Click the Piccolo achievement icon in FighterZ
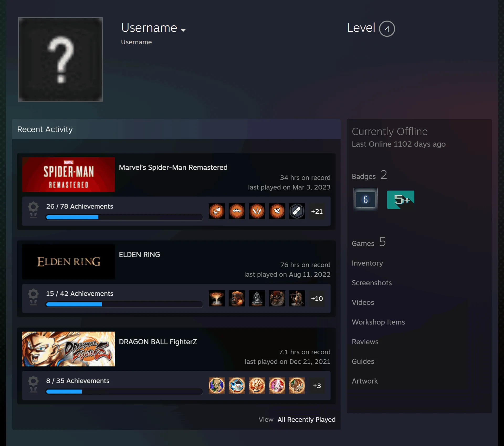 click(x=217, y=385)
